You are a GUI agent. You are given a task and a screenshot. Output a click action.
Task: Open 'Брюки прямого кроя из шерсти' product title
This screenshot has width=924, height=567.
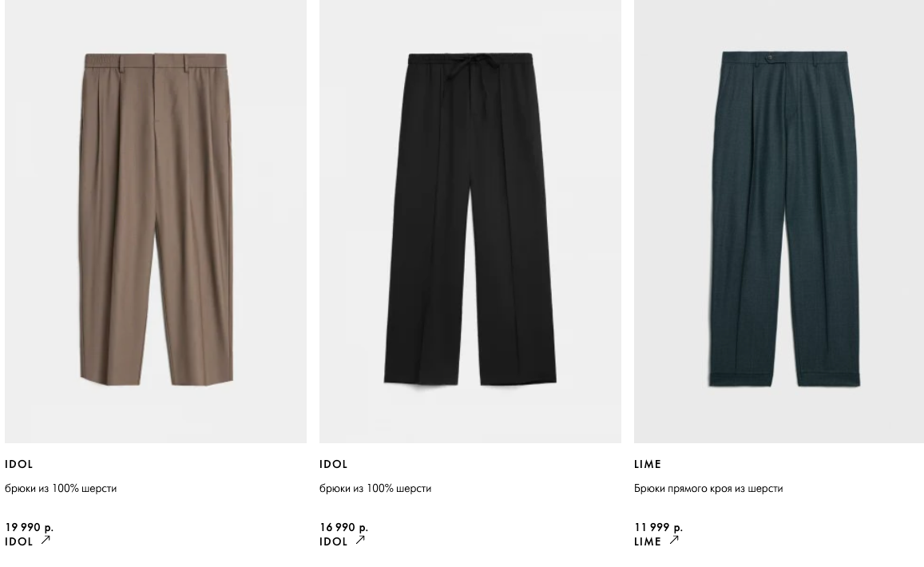coord(708,489)
